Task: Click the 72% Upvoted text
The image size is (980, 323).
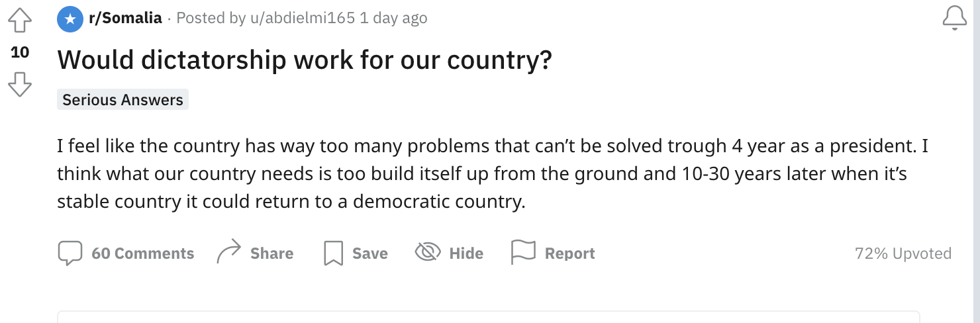Action: pyautogui.click(x=903, y=254)
